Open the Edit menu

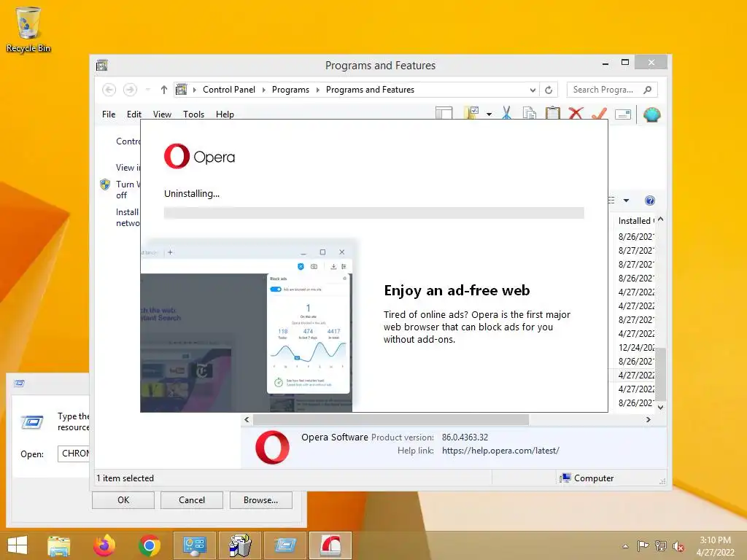pos(134,114)
